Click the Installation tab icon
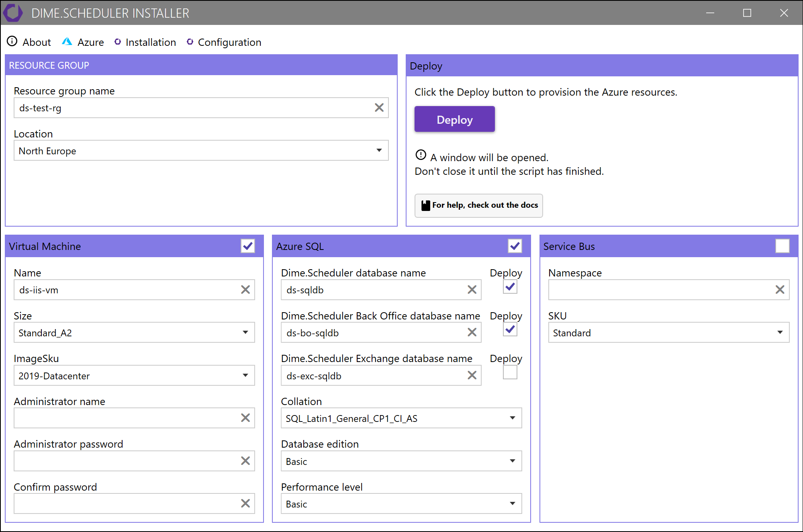Image resolution: width=803 pixels, height=532 pixels. [x=118, y=42]
